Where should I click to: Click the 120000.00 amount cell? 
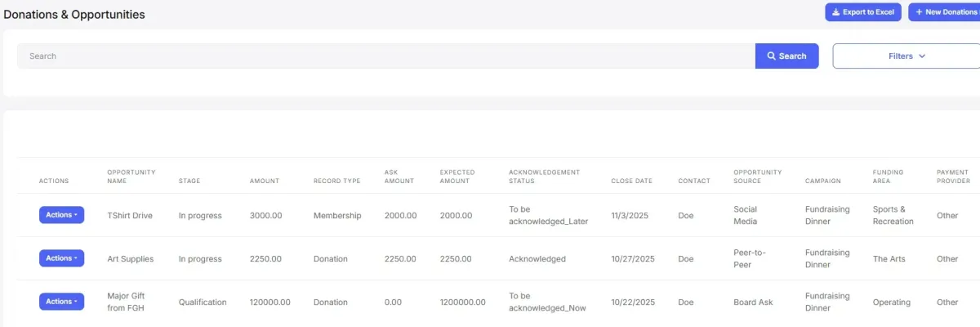tap(270, 302)
